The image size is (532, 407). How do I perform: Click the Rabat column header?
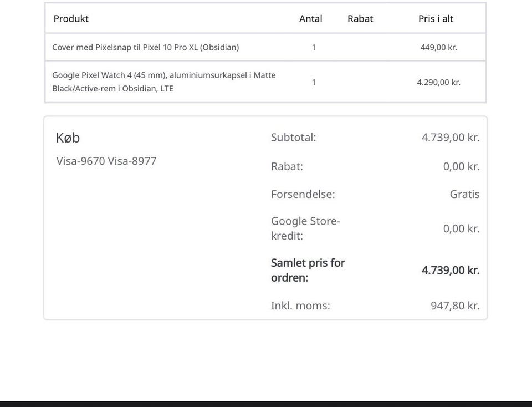(x=360, y=19)
